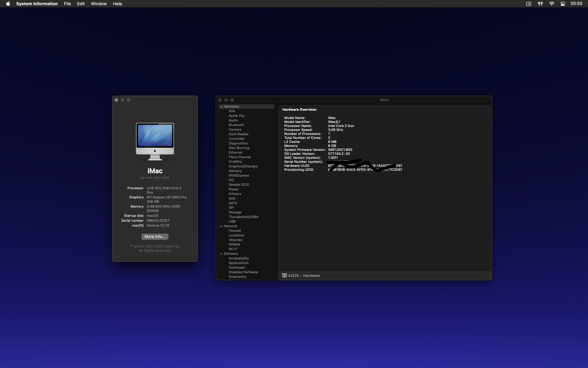Viewport: 588px width, 368px height.
Task: Select Wi-Fi under Network
Action: tap(233, 249)
